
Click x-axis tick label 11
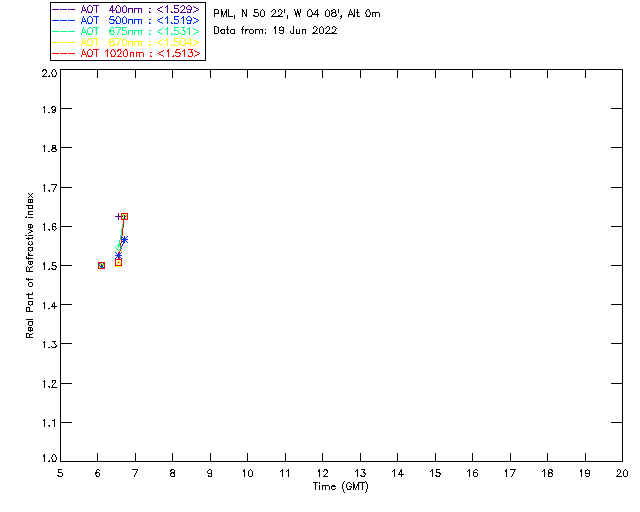[285, 473]
